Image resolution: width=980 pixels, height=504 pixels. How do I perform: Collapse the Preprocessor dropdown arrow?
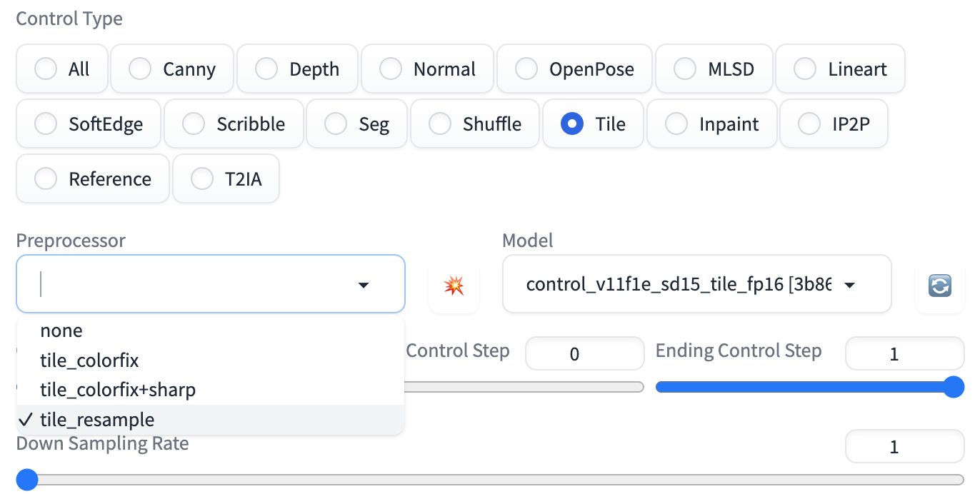point(364,286)
